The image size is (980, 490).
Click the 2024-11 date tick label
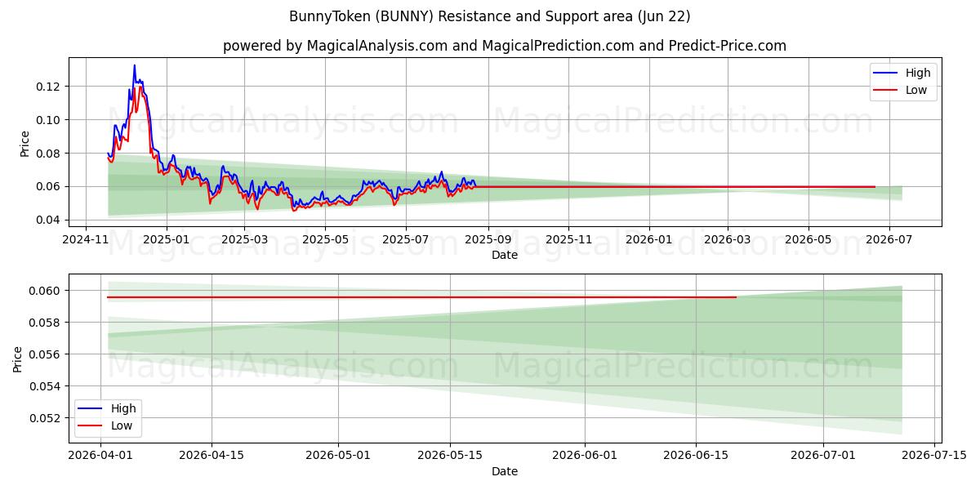pyautogui.click(x=87, y=240)
